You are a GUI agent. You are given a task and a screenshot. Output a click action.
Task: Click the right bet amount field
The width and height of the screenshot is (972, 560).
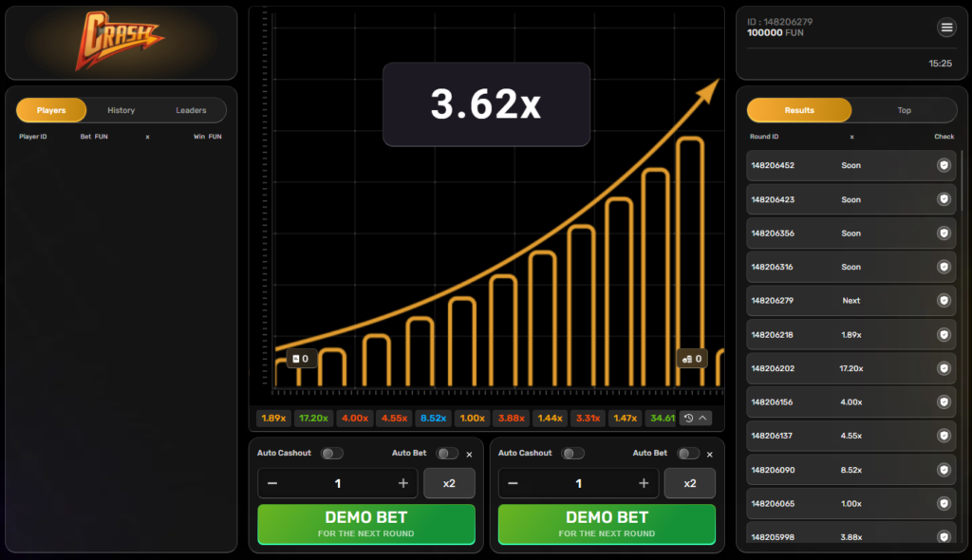tap(578, 483)
